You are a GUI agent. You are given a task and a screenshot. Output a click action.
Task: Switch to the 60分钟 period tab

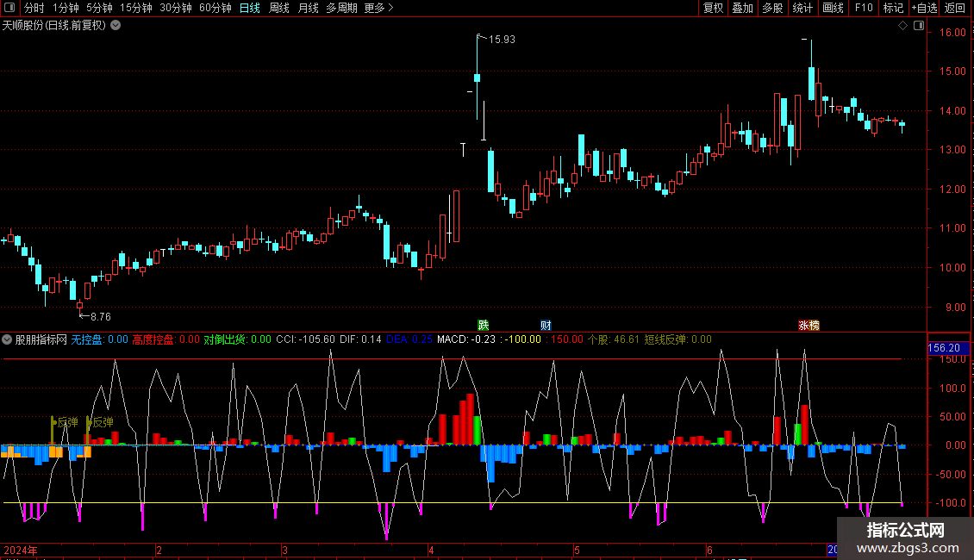point(215,8)
